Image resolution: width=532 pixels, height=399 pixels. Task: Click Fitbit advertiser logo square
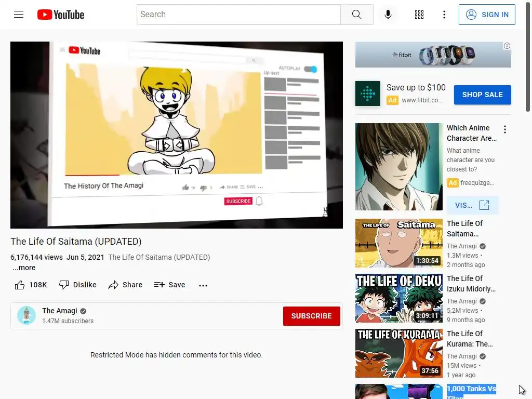pos(368,94)
